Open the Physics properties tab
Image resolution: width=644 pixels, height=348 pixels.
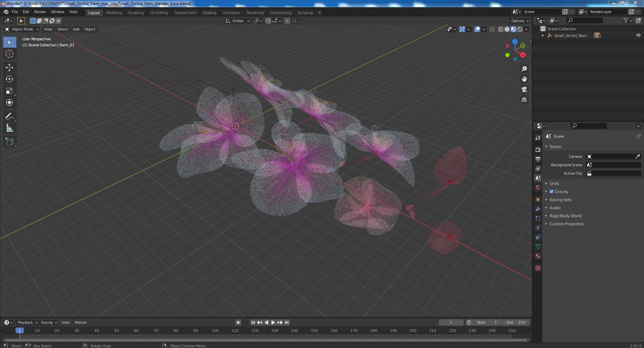coord(538,228)
